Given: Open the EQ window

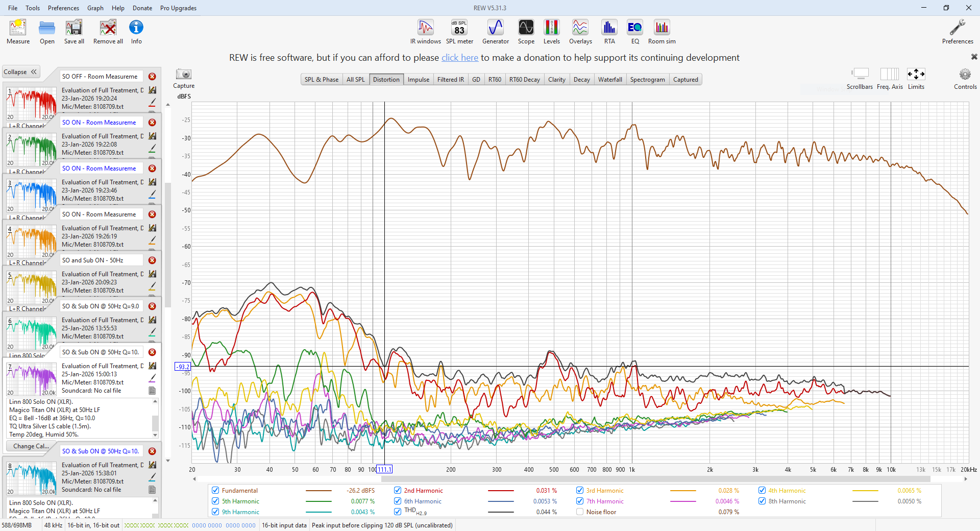Looking at the screenshot, I should tap(634, 32).
